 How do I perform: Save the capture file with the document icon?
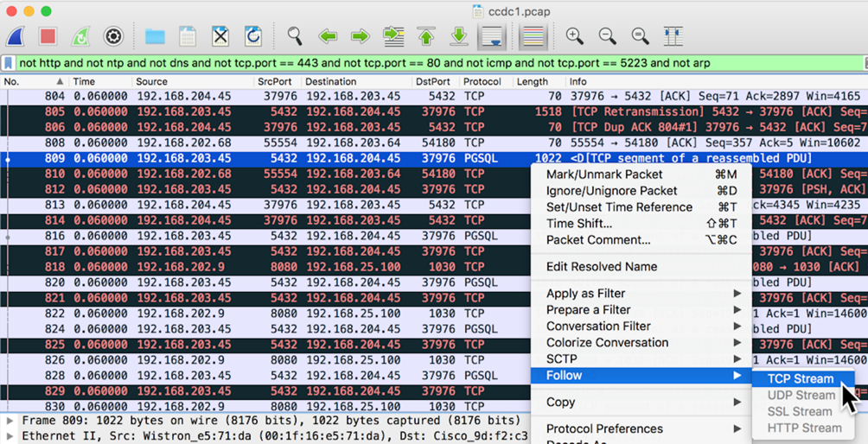tap(188, 36)
